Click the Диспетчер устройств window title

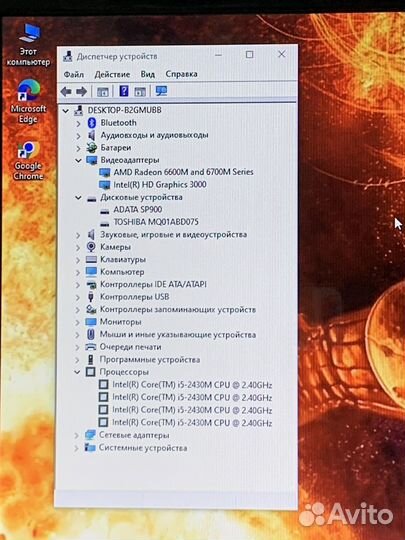point(117,56)
